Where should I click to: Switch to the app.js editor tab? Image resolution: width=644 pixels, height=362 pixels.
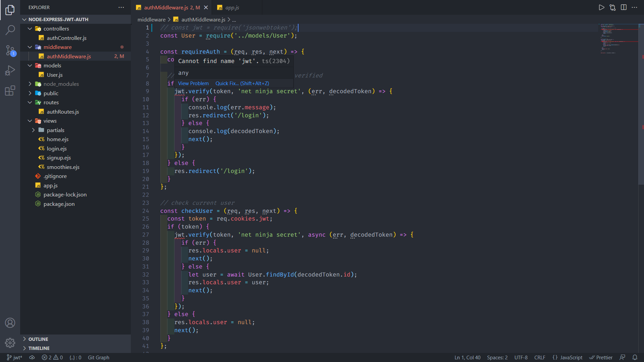pyautogui.click(x=232, y=7)
